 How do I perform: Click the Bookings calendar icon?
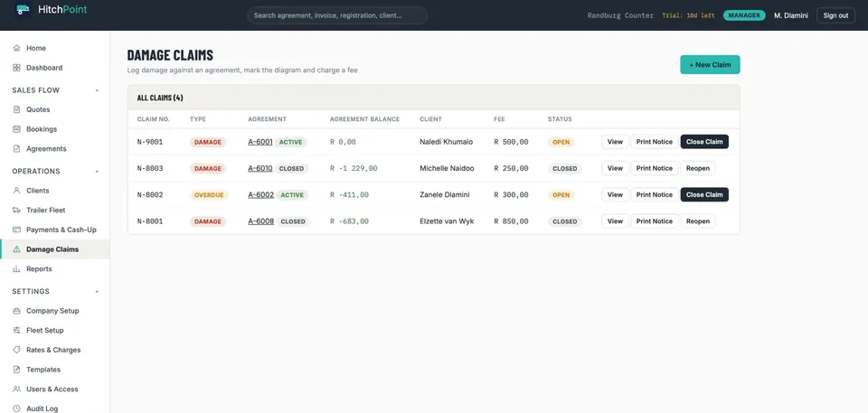[16, 129]
